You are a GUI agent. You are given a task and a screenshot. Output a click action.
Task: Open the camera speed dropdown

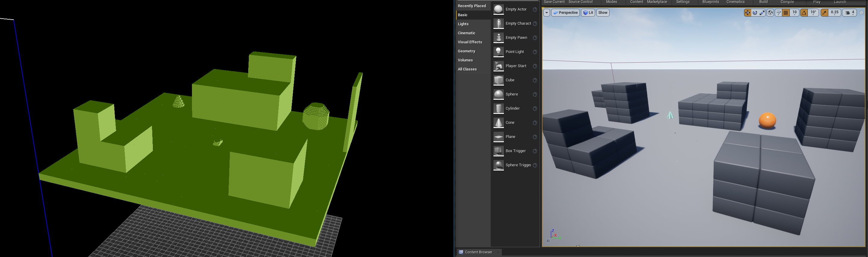849,13
